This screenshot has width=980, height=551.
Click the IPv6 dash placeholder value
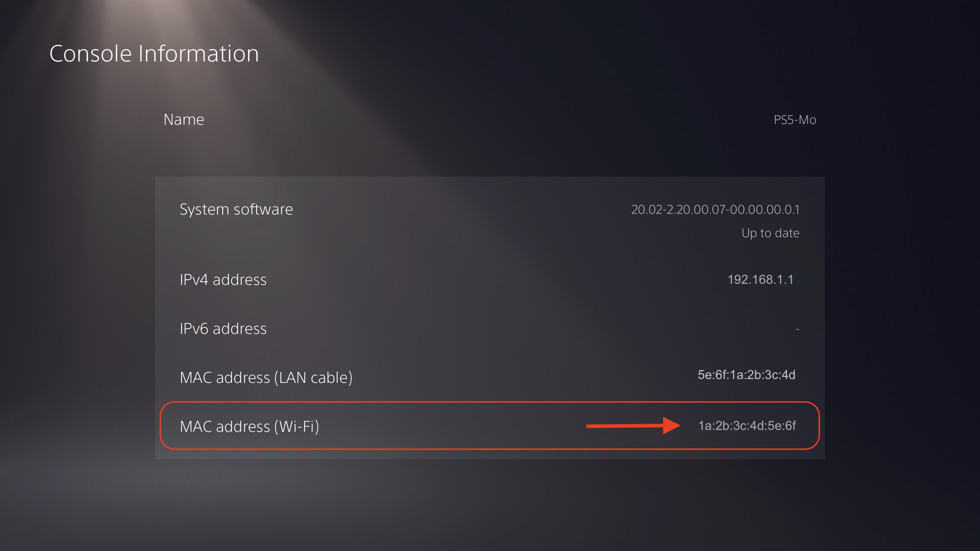pos(797,329)
